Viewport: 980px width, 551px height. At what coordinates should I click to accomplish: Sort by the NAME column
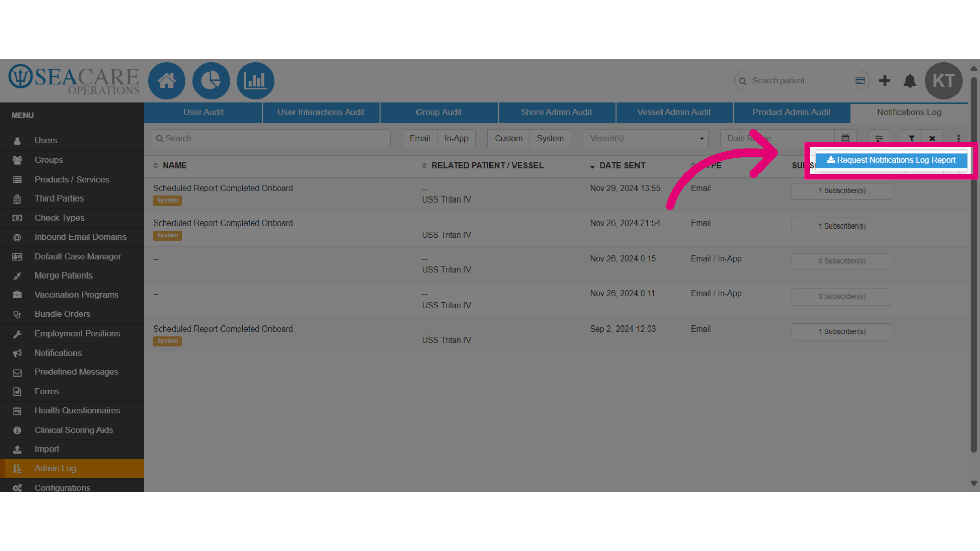click(x=170, y=166)
